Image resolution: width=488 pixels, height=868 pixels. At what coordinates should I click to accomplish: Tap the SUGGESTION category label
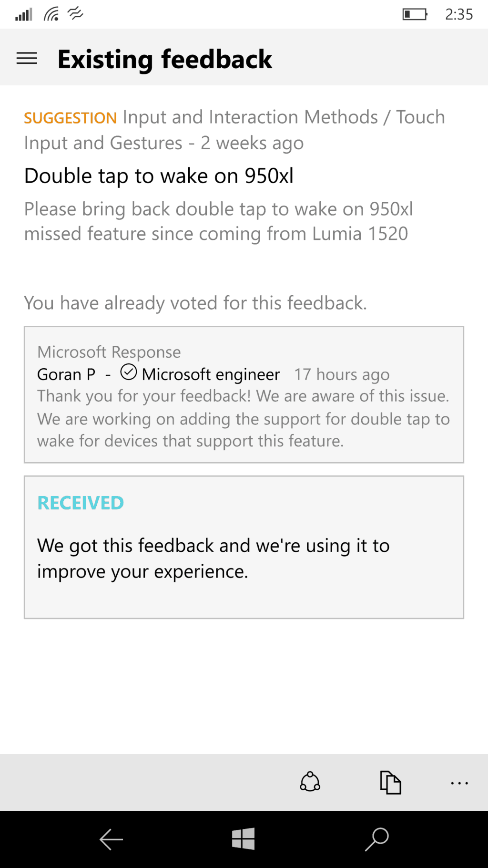tap(71, 118)
